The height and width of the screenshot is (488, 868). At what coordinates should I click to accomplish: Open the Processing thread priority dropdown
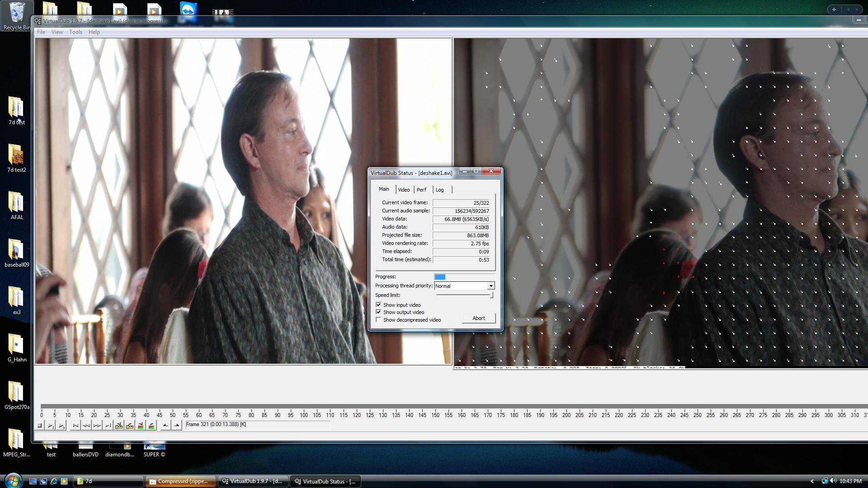coord(491,286)
